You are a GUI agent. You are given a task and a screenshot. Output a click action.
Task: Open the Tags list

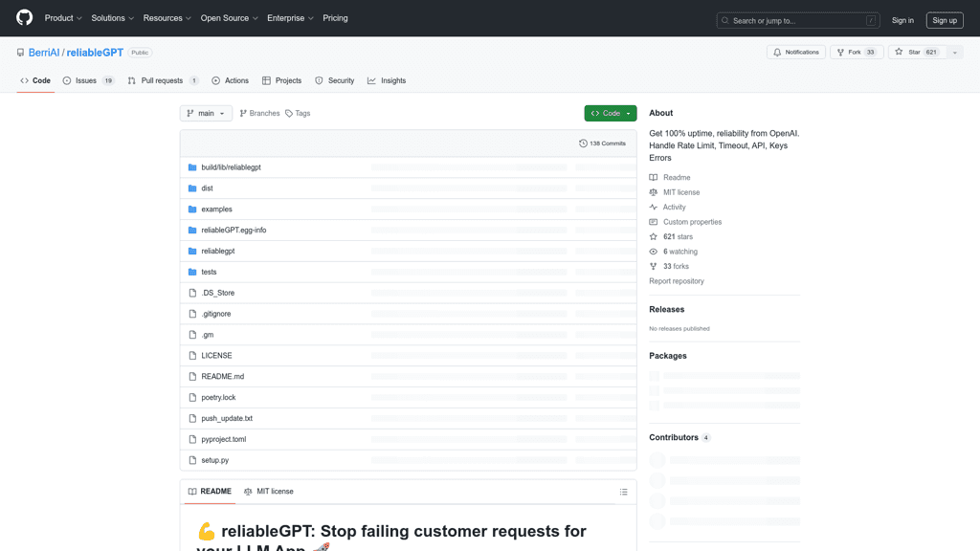298,114
